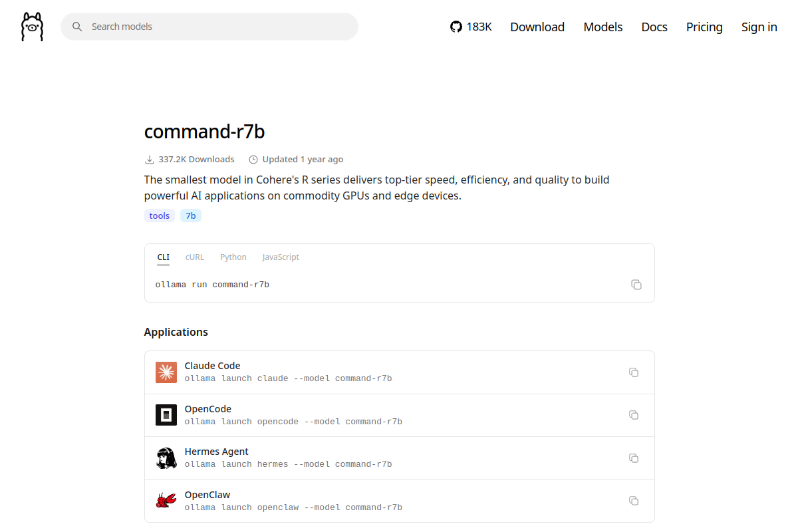This screenshot has width=798, height=532.
Task: Switch to the Python tab
Action: [x=233, y=257]
